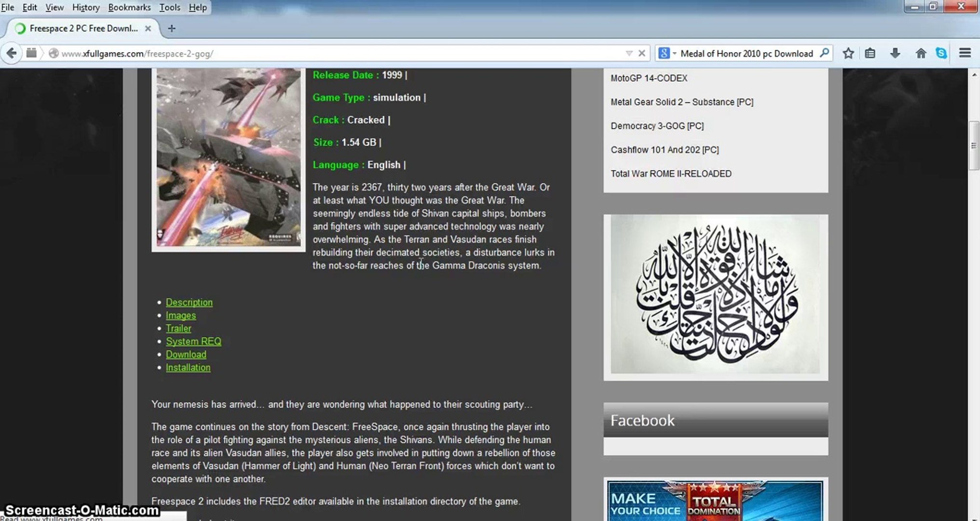Click the address bar URL field

coord(338,54)
